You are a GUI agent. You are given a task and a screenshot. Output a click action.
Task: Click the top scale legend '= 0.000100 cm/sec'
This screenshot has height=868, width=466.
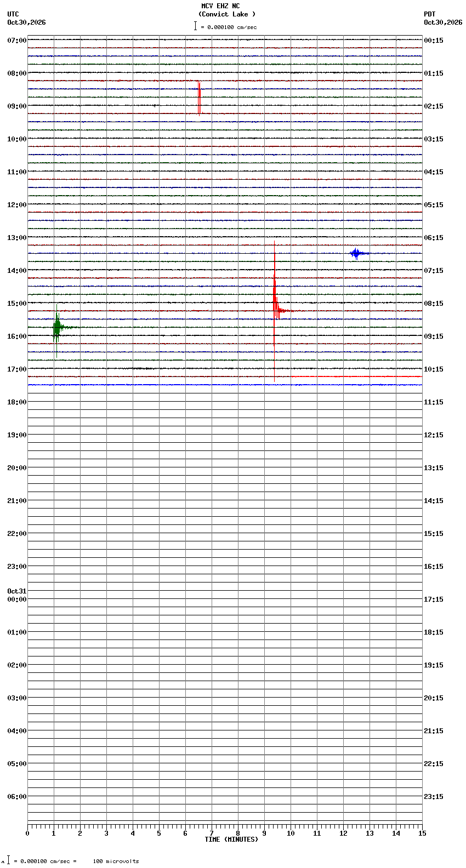click(229, 27)
